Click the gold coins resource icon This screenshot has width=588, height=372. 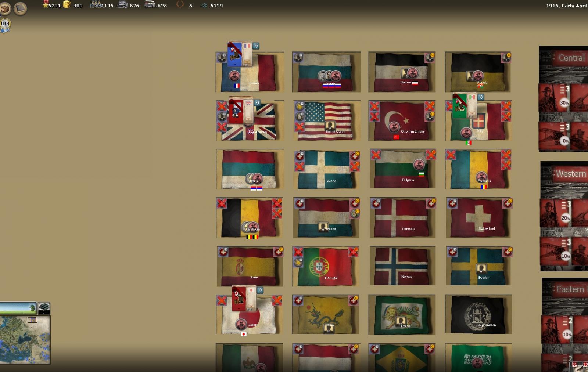click(67, 5)
